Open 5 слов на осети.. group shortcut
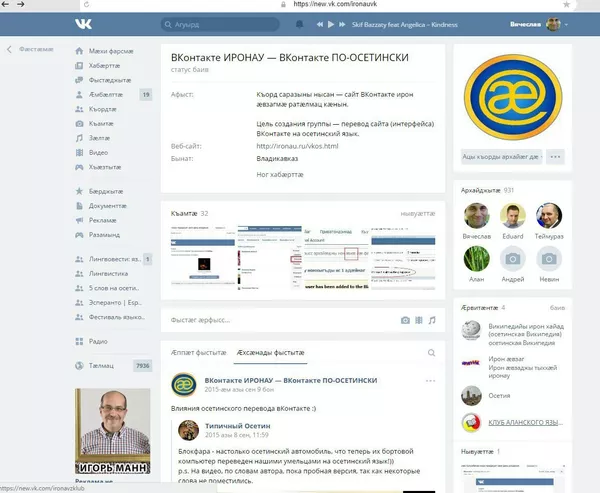 114,288
